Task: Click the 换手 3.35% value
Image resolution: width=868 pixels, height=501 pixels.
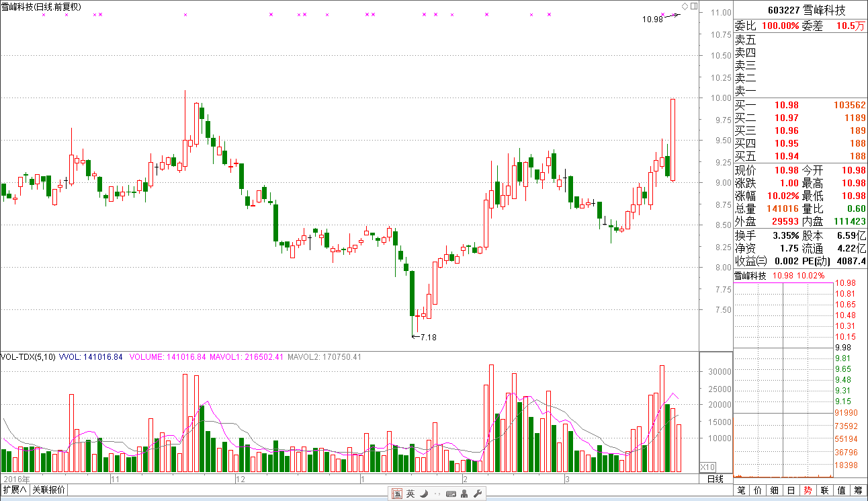Action: pyautogui.click(x=785, y=235)
